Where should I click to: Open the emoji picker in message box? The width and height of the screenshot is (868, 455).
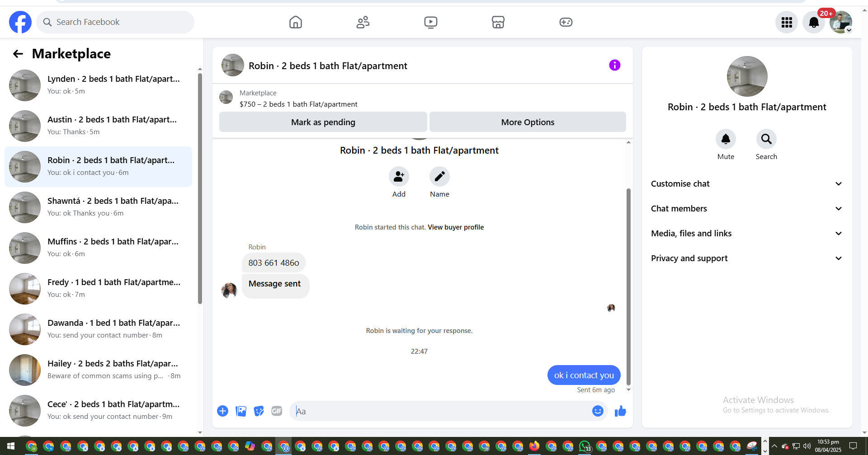click(x=598, y=411)
